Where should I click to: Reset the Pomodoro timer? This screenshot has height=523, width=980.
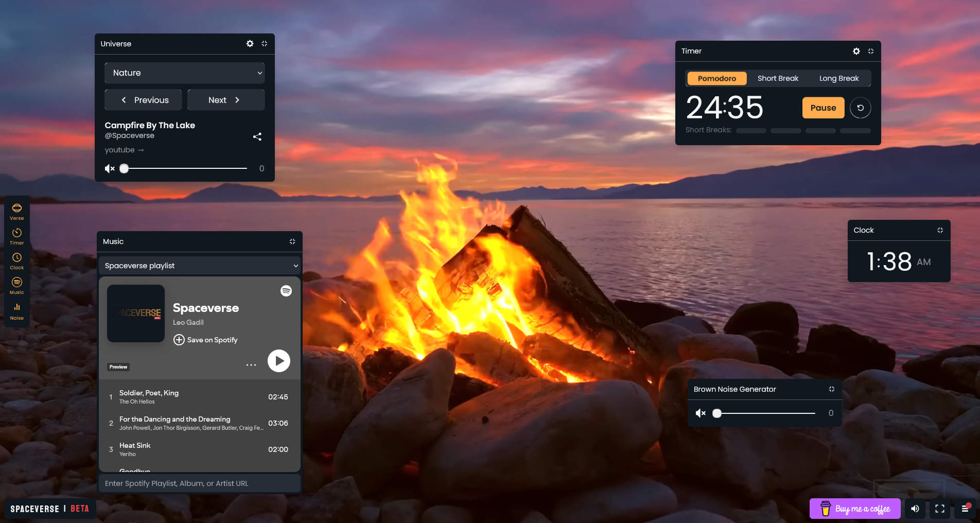click(x=861, y=108)
